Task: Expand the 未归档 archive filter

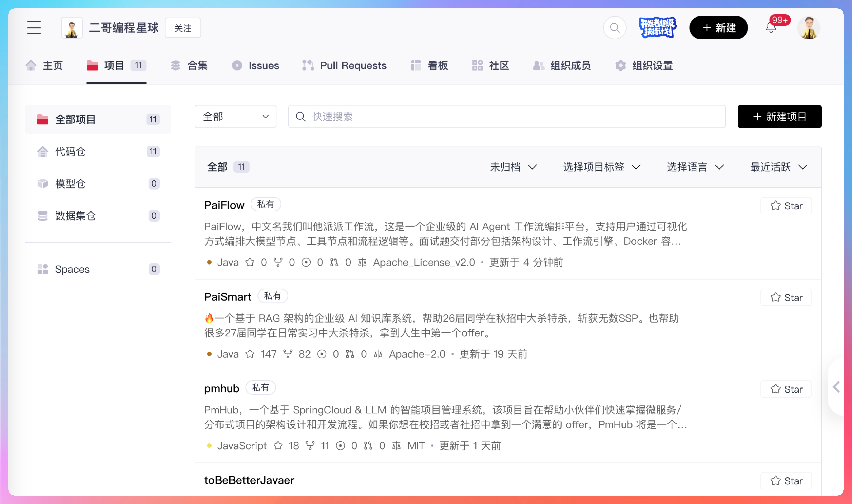Action: pos(513,167)
